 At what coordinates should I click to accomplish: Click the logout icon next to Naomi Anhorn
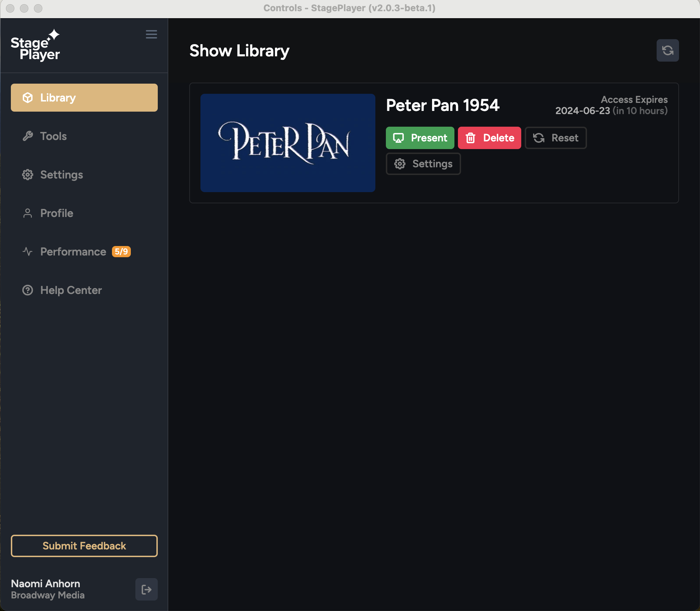[x=146, y=589]
